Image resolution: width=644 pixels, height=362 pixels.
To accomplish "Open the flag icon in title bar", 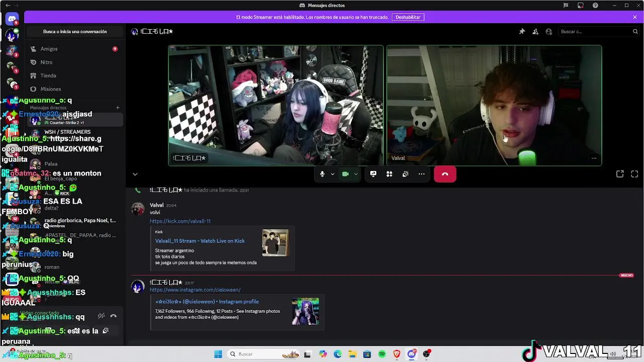I will [x=566, y=5].
